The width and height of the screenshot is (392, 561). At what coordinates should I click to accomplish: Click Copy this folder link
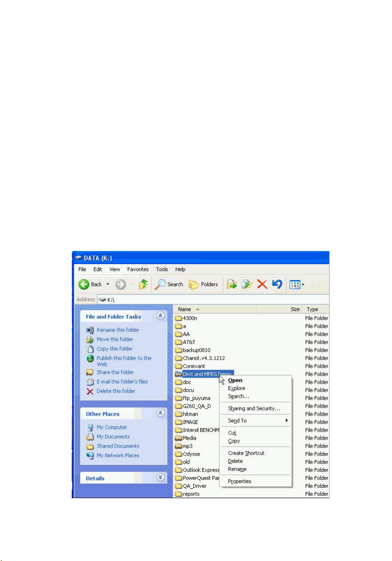click(x=114, y=349)
